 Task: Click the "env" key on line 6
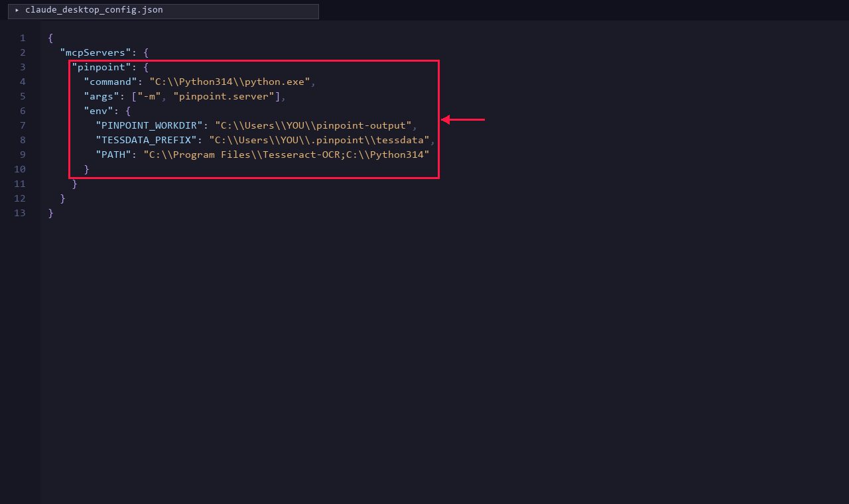click(x=98, y=111)
